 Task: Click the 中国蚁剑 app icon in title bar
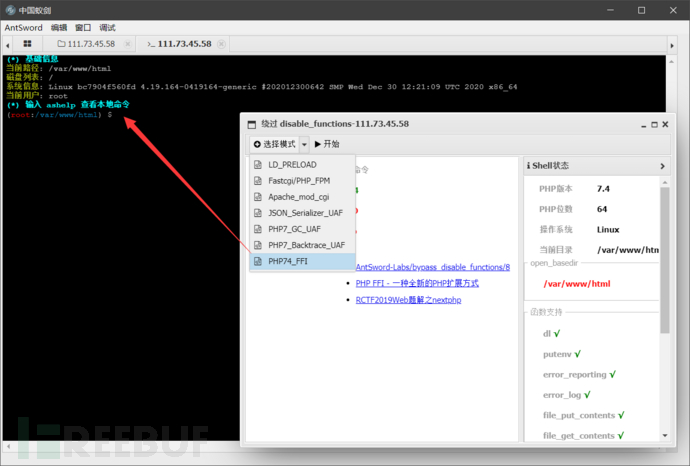(10, 10)
